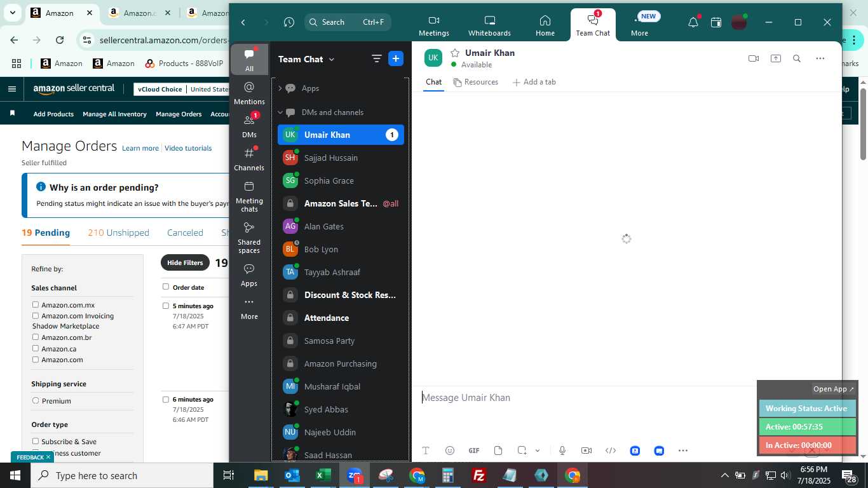The height and width of the screenshot is (488, 868).
Task: Expand the Apps section in chat list
Action: click(280, 88)
